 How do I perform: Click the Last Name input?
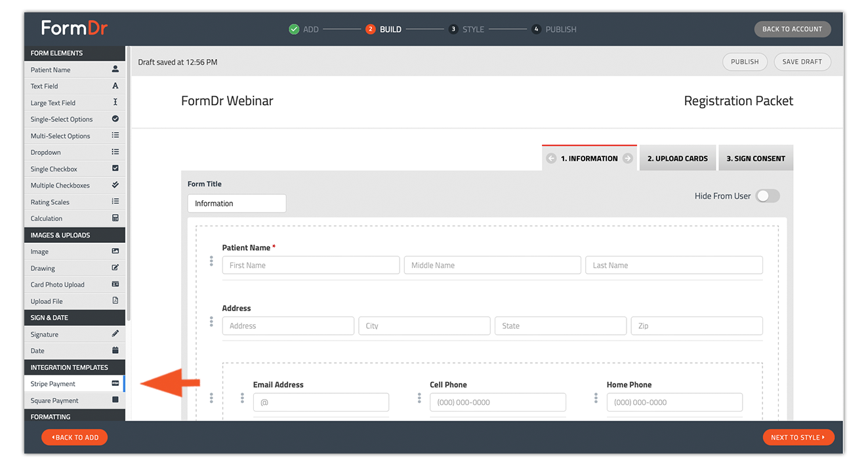[x=674, y=265]
